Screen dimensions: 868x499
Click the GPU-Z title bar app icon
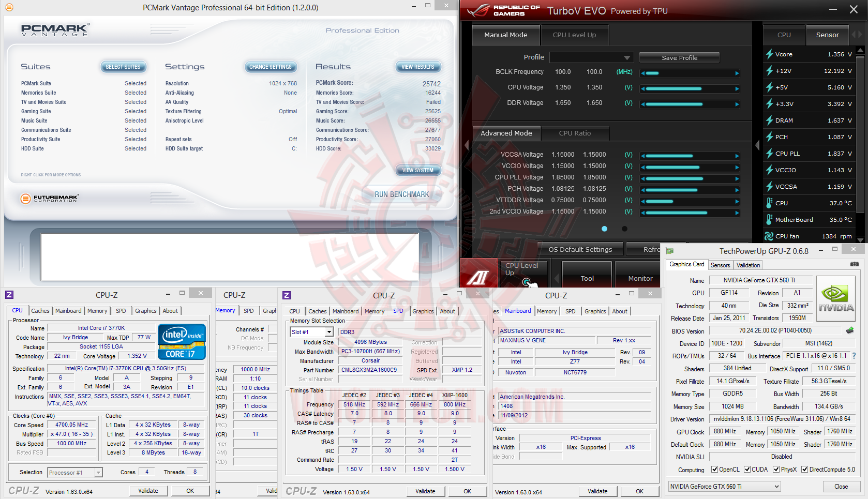point(670,251)
